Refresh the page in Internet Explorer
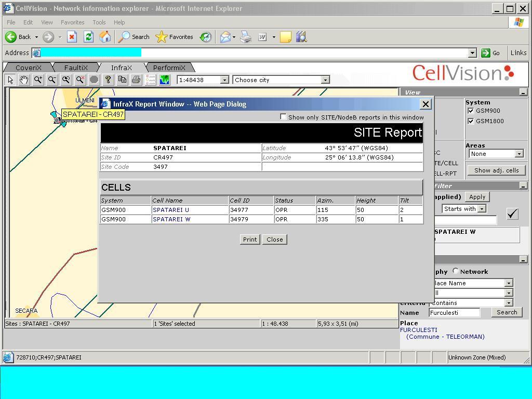This screenshot has height=399, width=532. 88,37
